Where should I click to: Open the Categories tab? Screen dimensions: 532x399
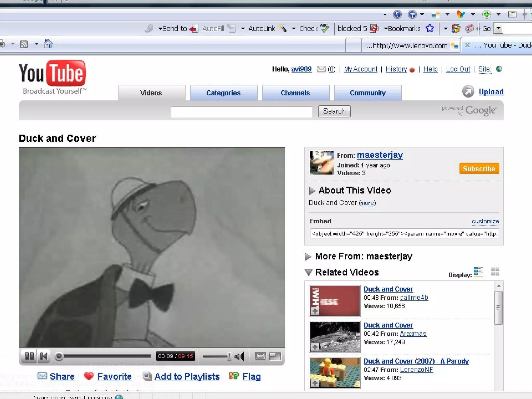[x=223, y=93]
